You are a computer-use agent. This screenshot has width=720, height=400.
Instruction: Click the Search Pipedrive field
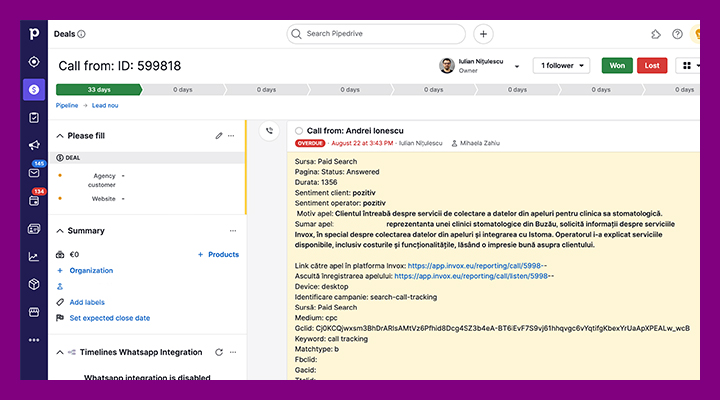coord(376,34)
